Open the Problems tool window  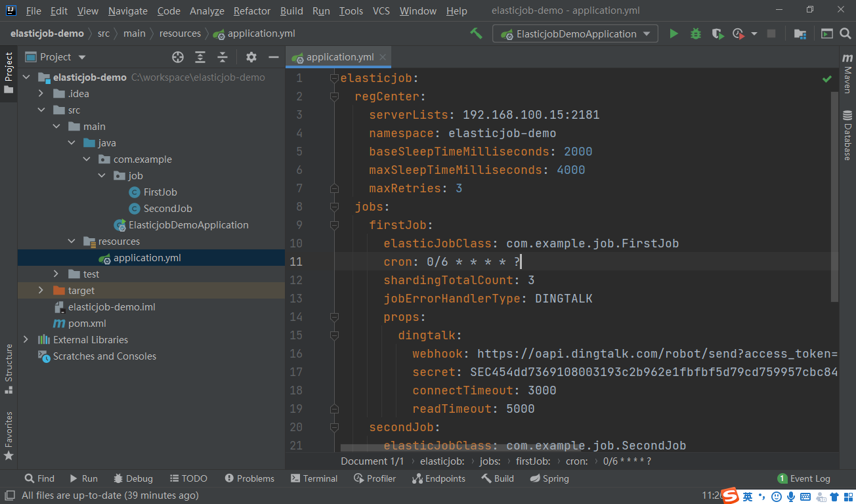(249, 478)
